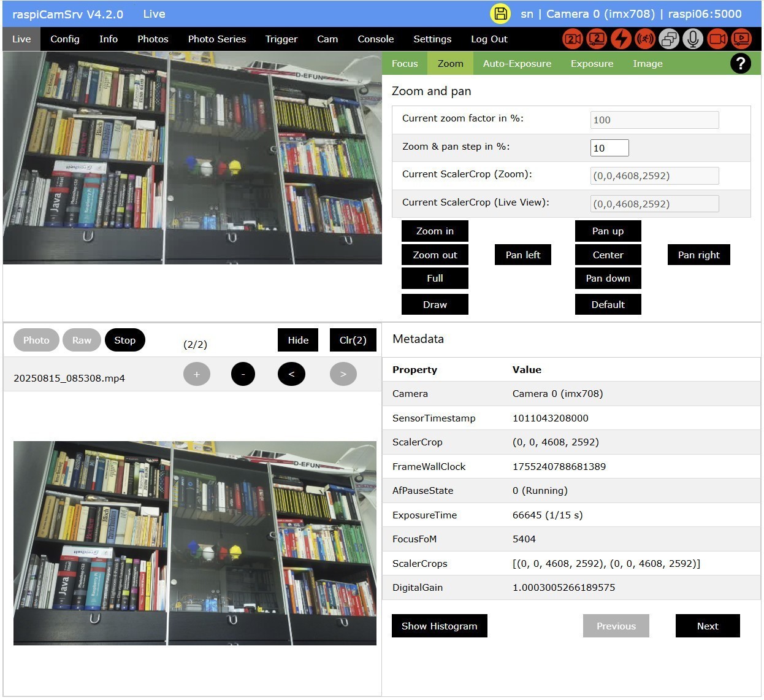The width and height of the screenshot is (764, 700).
Task: Toggle Hide for the display buffer
Action: click(297, 339)
